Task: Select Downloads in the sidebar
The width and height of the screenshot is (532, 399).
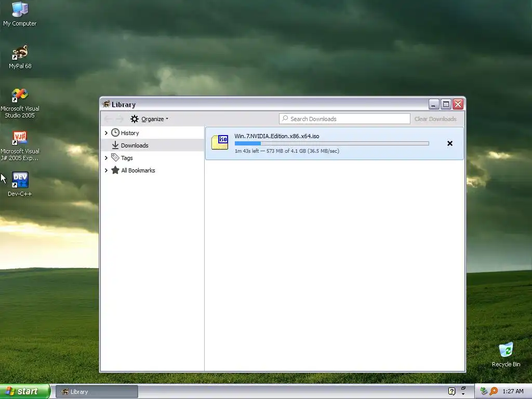Action: pyautogui.click(x=152, y=145)
